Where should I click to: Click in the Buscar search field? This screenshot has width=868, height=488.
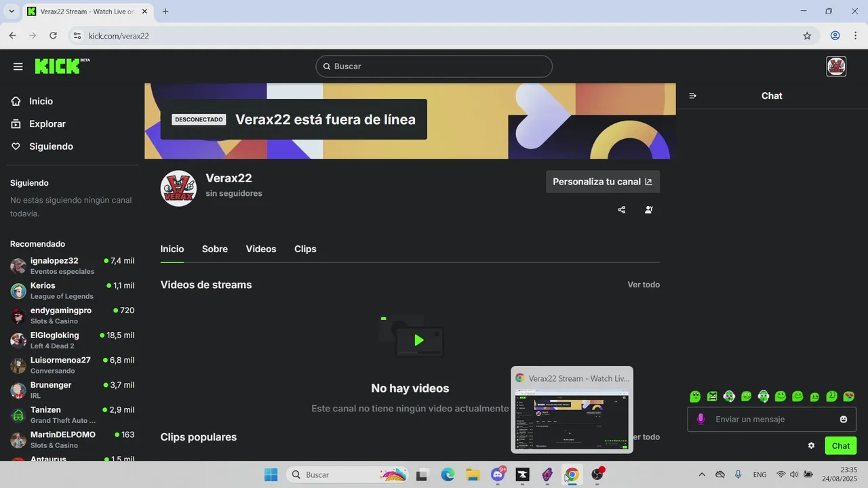coord(434,66)
